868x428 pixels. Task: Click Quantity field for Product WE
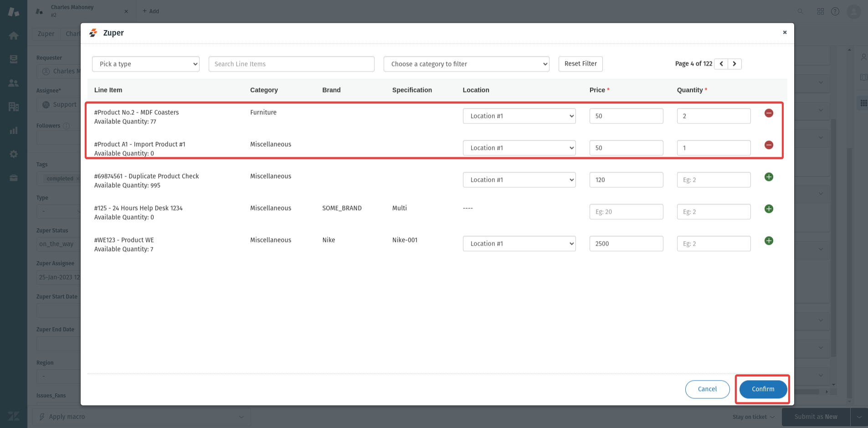(x=714, y=243)
